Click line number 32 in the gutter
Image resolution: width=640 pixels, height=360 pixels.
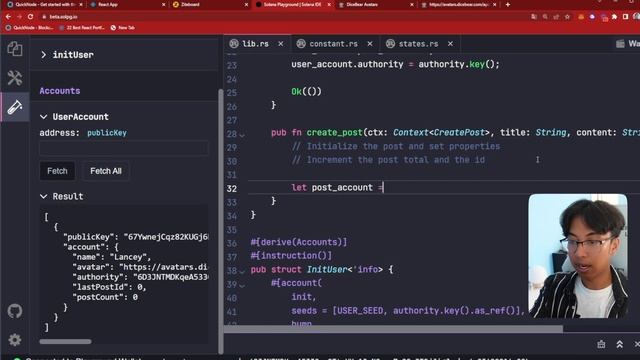tap(232, 189)
